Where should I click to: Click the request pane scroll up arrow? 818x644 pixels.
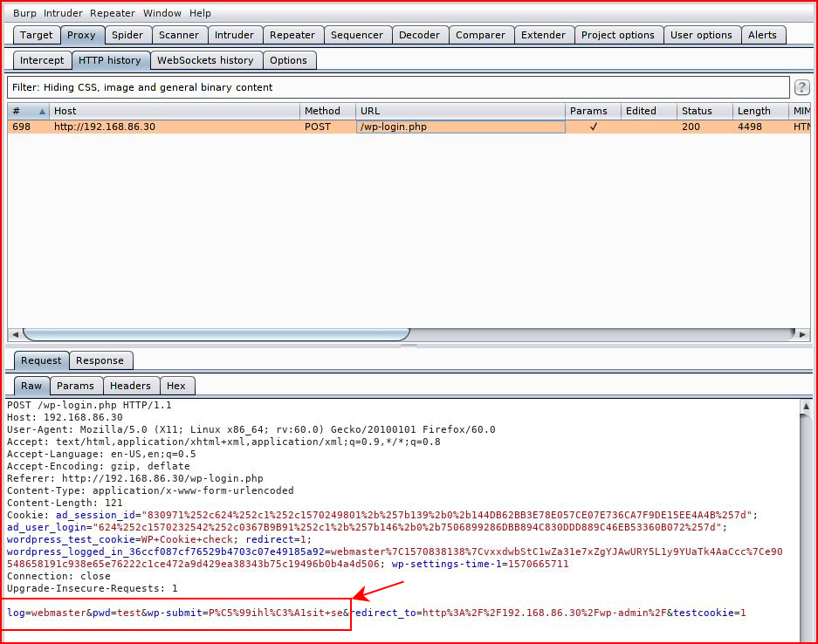(806, 407)
